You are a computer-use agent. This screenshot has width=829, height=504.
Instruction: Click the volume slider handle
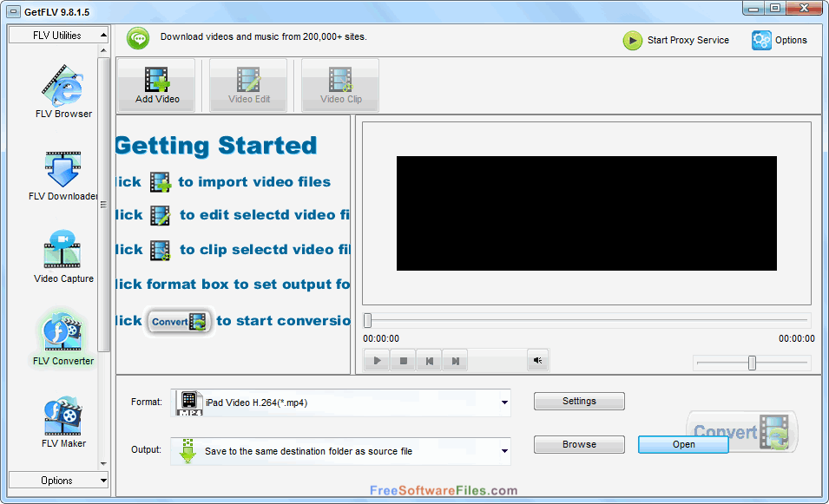pos(752,363)
